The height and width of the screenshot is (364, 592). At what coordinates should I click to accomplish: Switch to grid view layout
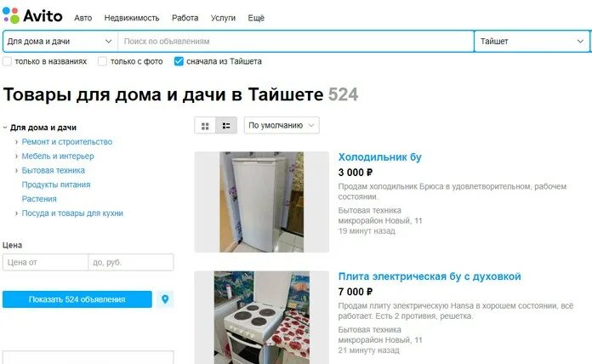[x=205, y=126]
